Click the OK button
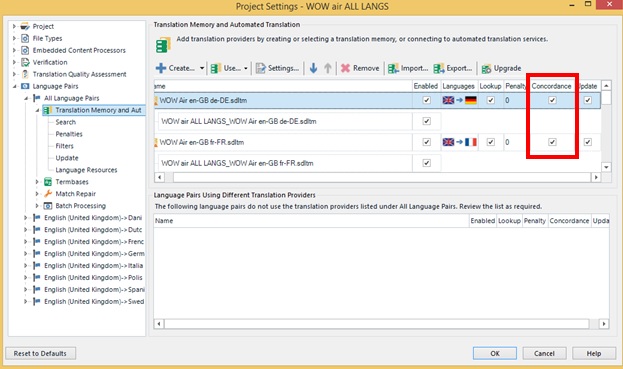This screenshot has height=369, width=623. click(495, 353)
